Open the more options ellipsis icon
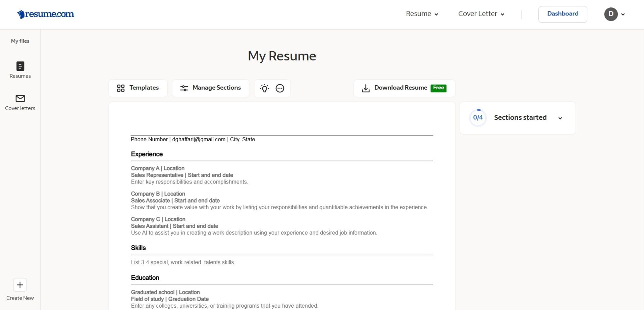Screen dimensions: 644x310 [280, 88]
